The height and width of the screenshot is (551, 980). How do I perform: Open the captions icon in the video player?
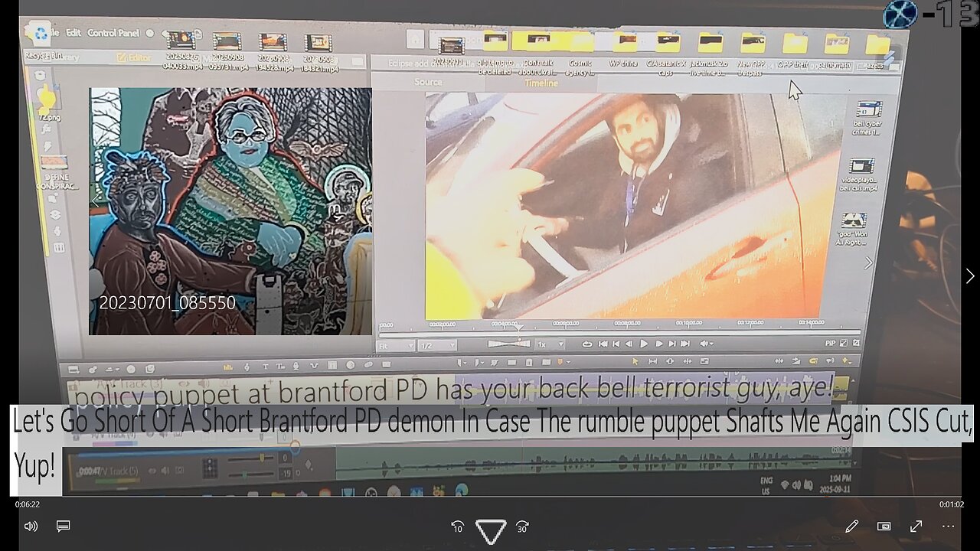[x=64, y=527]
